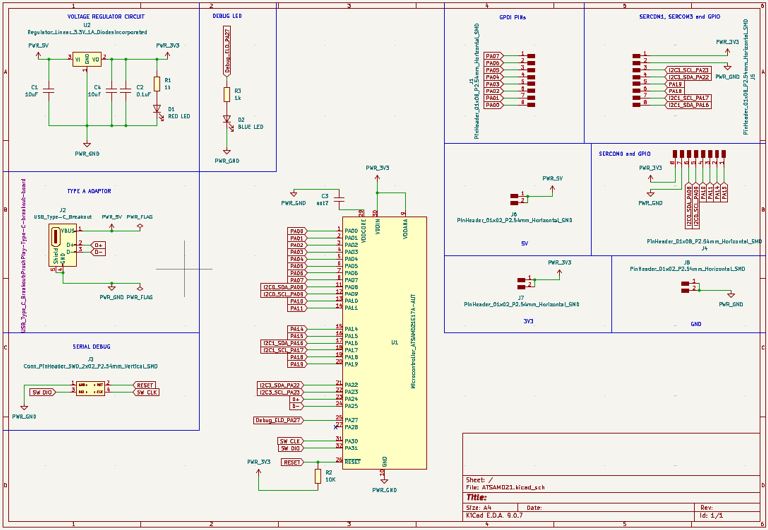Click the 3V3 caption under J7
Viewport: 768px width, 530px height.
[528, 321]
